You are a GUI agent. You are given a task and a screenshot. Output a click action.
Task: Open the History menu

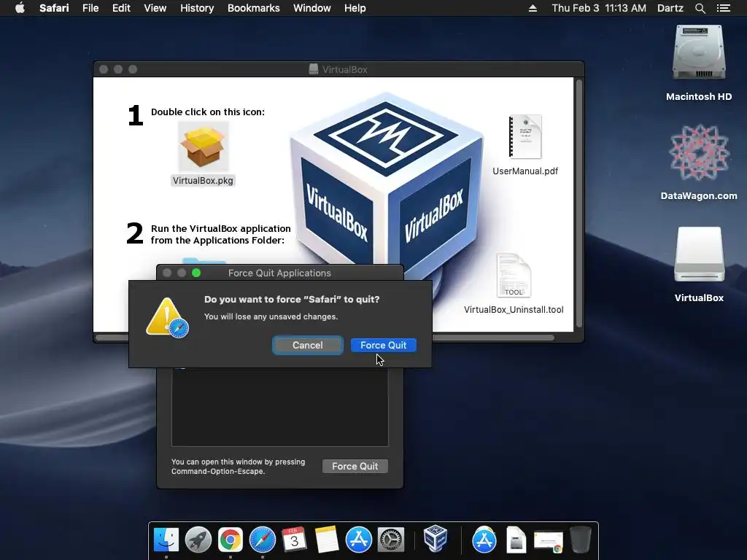(x=197, y=8)
